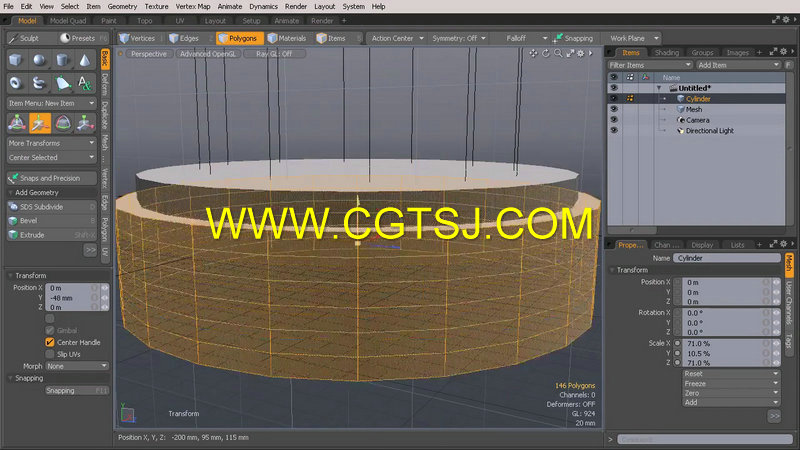Switch to Materials selection mode

287,38
